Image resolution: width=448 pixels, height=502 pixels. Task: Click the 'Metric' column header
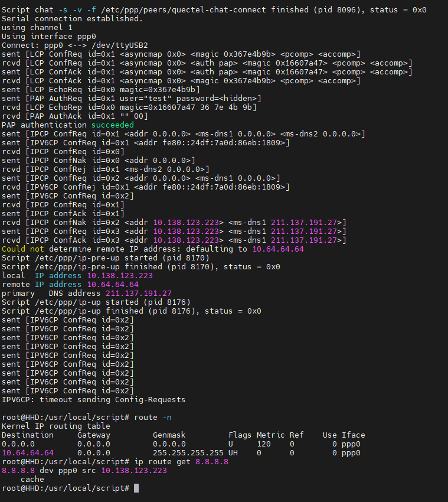270,435
